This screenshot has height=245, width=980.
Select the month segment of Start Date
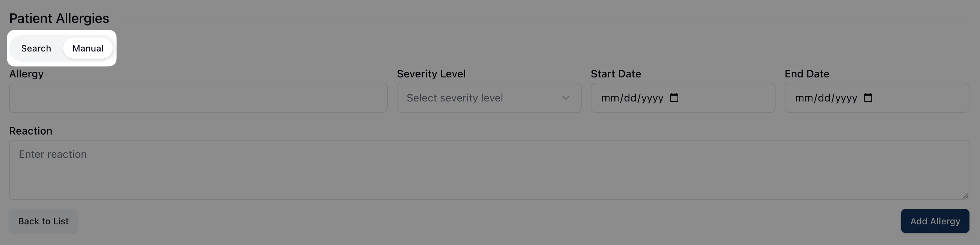tap(609, 98)
